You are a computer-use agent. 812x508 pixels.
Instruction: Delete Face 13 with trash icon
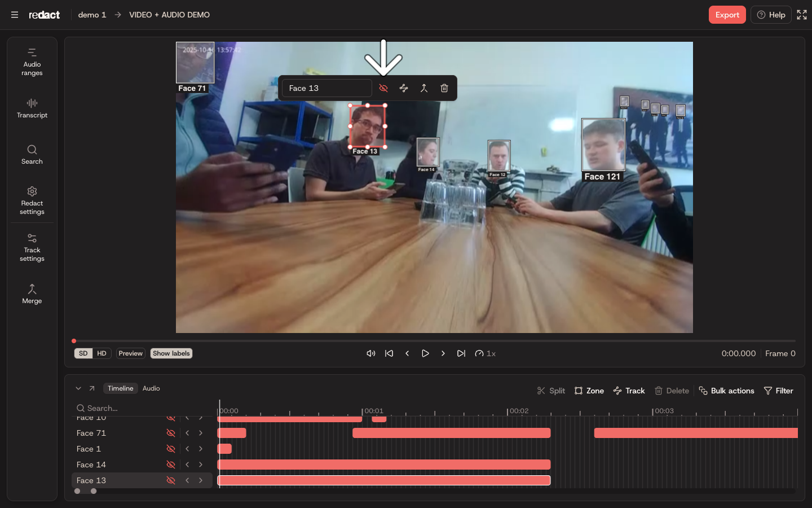point(444,88)
